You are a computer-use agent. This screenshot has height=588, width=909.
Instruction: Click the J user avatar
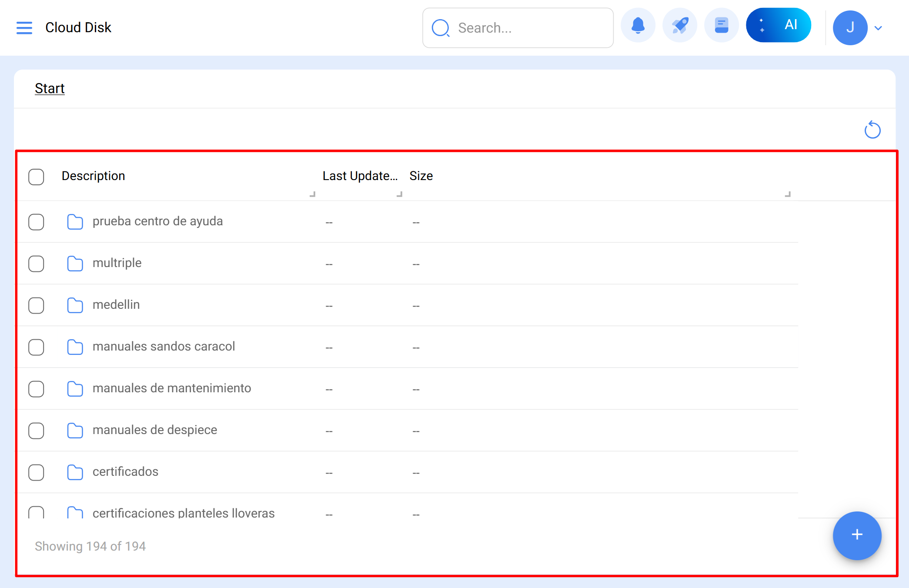click(x=850, y=28)
